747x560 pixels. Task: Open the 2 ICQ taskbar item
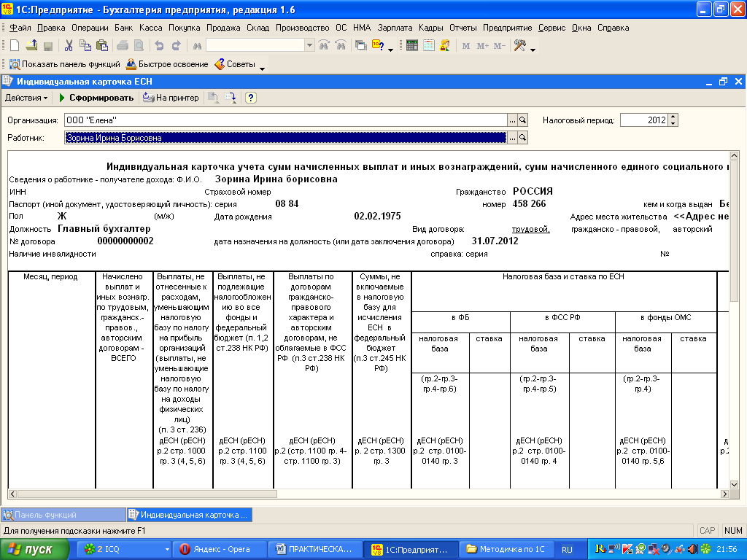[124, 550]
